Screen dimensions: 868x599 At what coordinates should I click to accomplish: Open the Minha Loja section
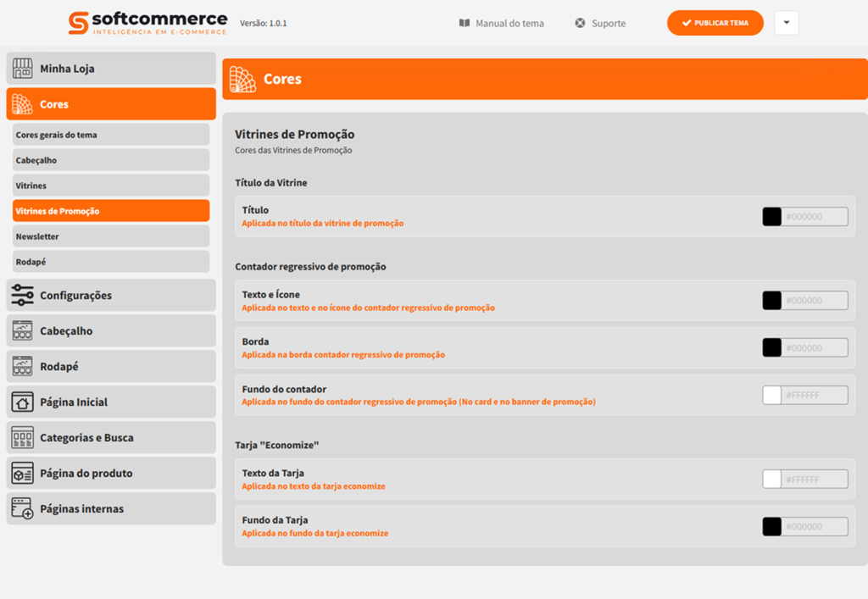tap(111, 69)
